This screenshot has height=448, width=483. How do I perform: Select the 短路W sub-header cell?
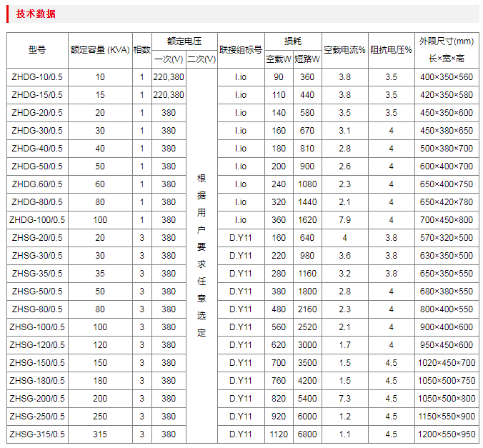[x=307, y=59]
